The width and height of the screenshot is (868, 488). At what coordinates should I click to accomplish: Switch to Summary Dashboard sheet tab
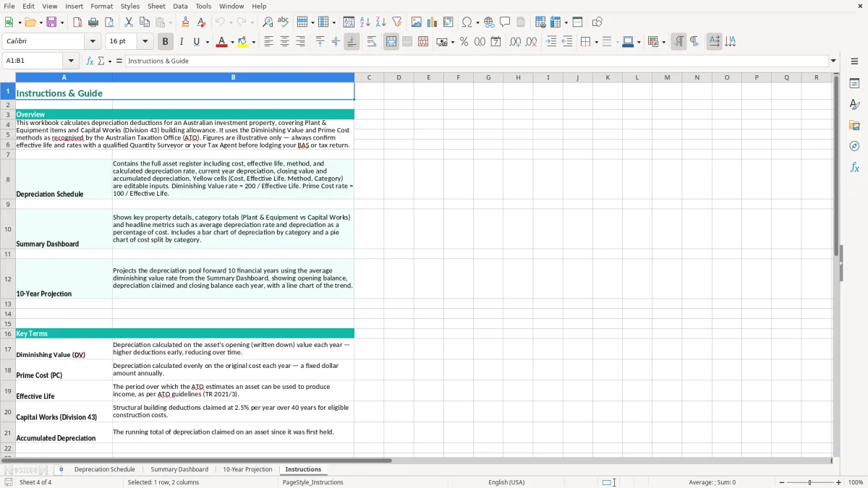click(x=179, y=470)
